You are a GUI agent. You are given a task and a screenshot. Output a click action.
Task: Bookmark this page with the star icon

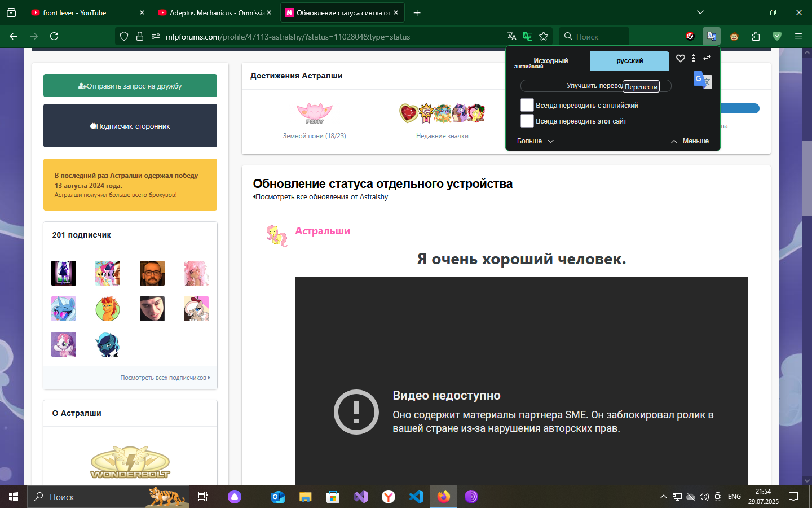[x=544, y=36]
